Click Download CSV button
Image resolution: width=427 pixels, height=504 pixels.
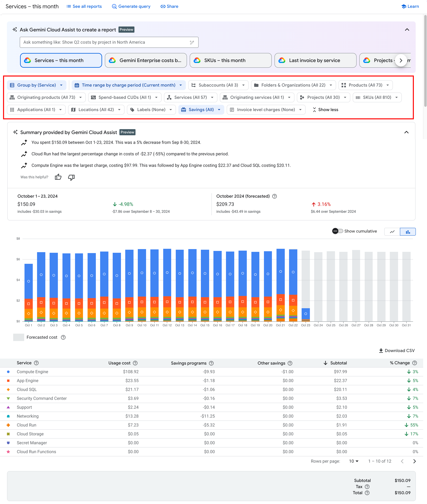[397, 351]
